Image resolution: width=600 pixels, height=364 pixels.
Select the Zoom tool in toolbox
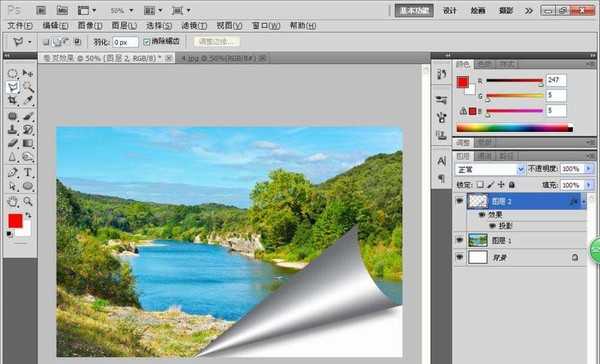point(28,201)
